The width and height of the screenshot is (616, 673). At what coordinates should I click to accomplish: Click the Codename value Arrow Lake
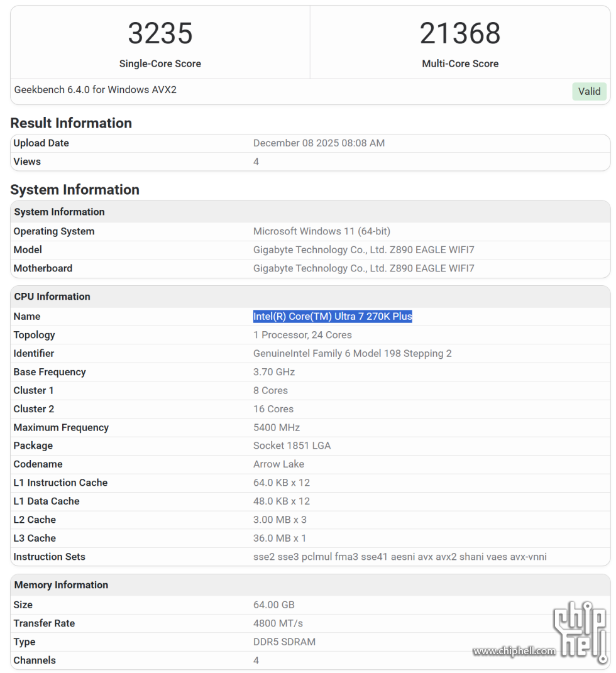pyautogui.click(x=278, y=464)
